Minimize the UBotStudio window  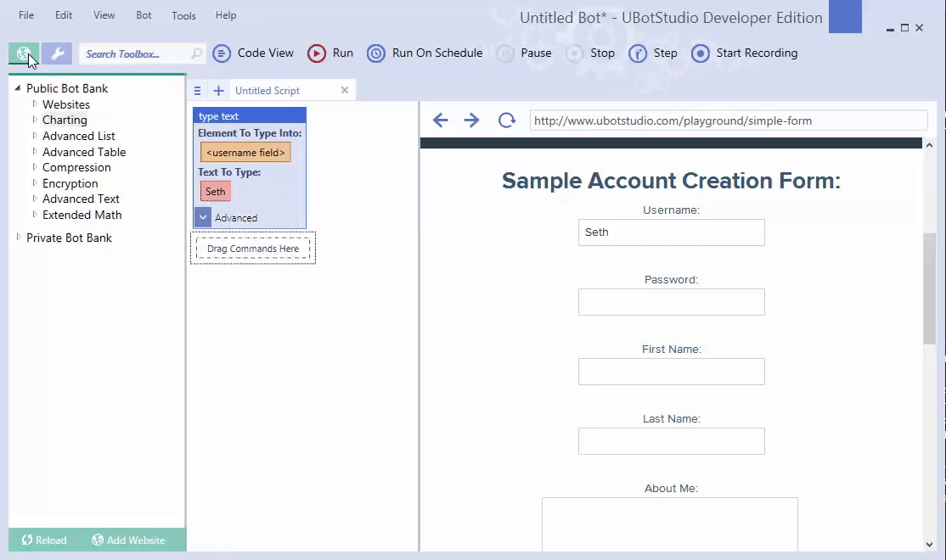point(890,28)
